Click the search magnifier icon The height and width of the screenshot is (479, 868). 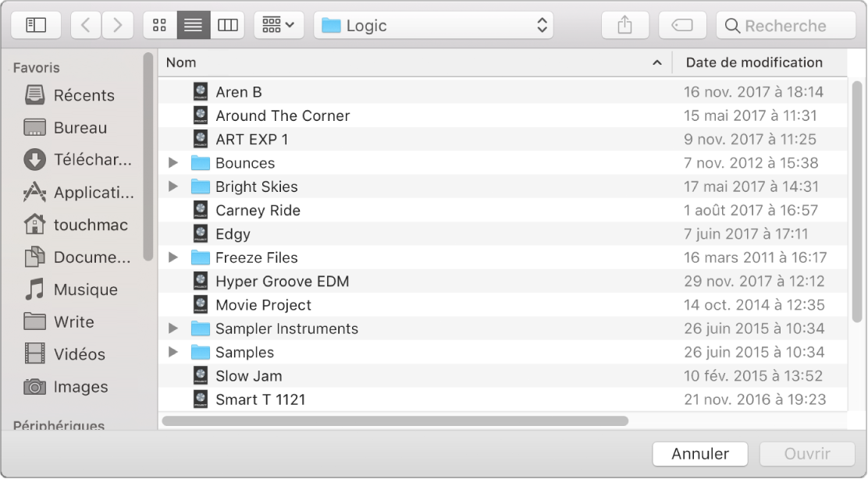click(x=732, y=26)
